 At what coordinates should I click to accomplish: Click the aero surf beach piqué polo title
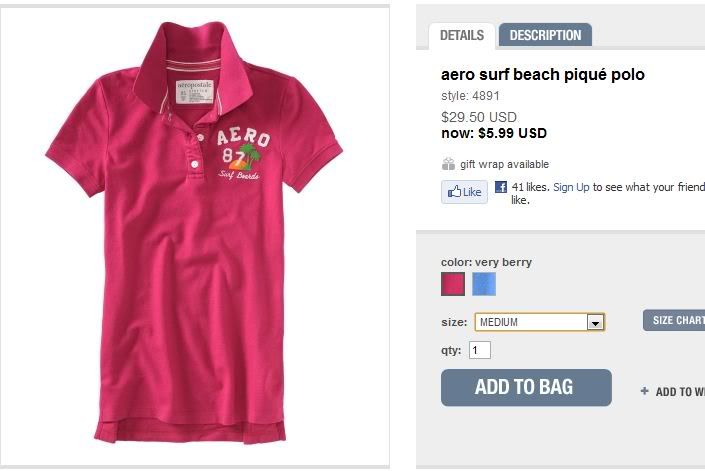(x=542, y=75)
